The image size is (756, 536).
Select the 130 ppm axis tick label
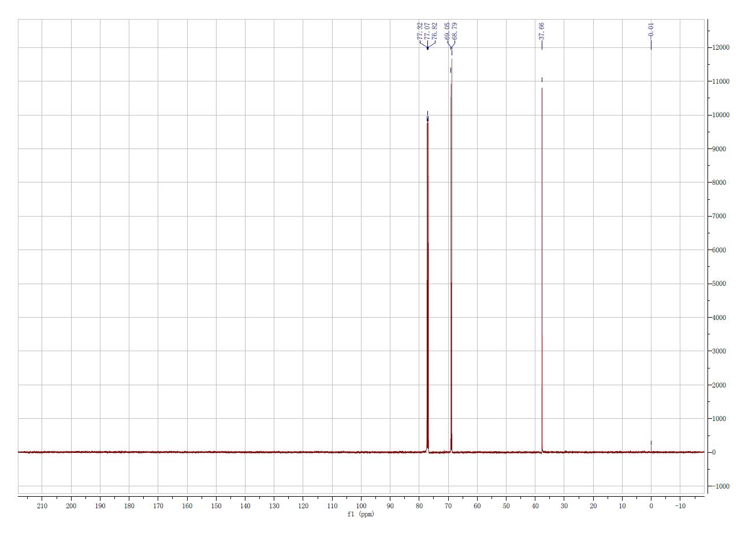click(274, 507)
